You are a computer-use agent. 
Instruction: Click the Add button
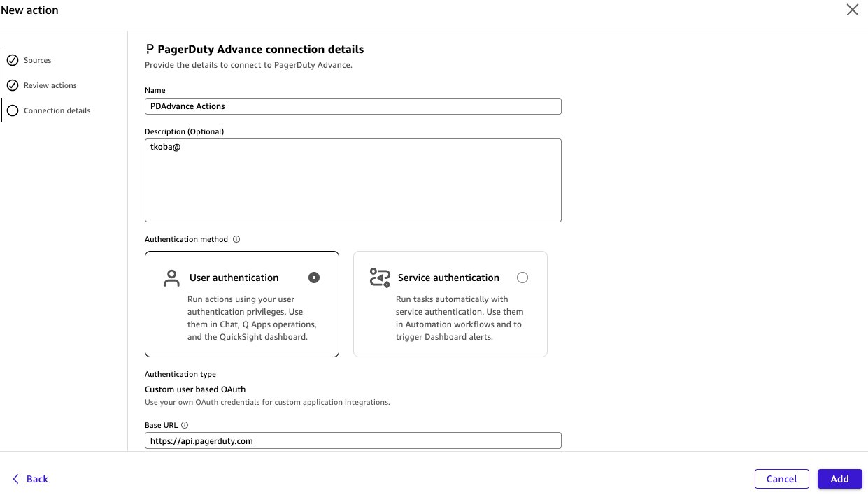click(839, 479)
